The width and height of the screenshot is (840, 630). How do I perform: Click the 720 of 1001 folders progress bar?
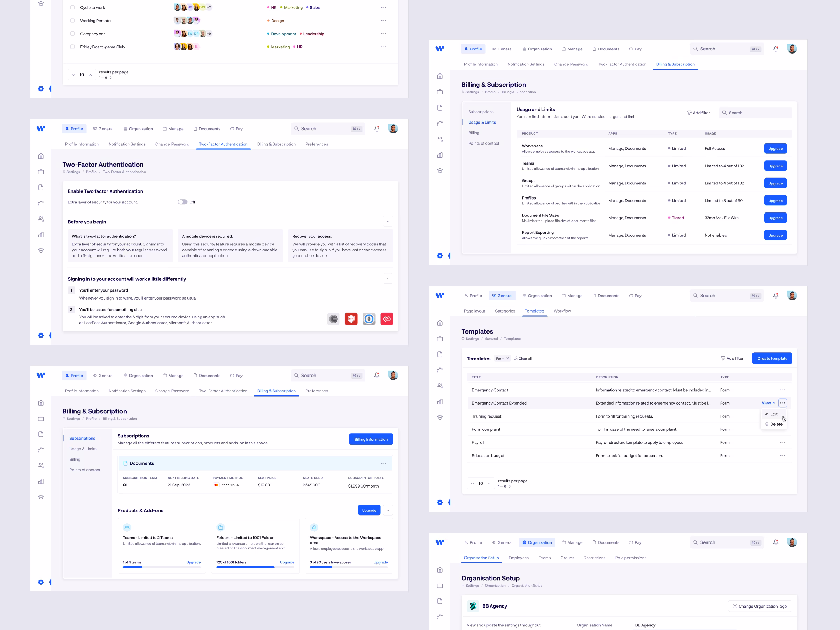[x=255, y=567]
